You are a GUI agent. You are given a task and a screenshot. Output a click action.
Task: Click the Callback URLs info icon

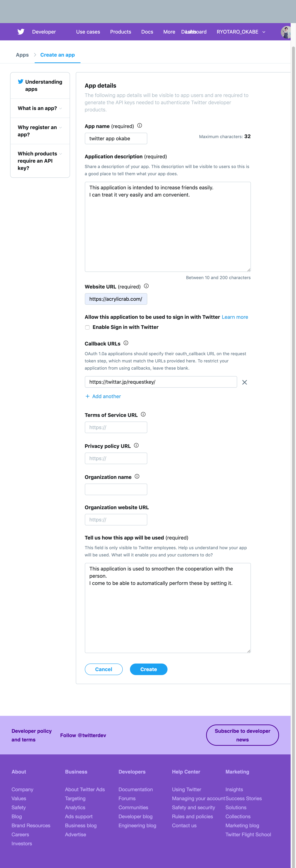click(x=126, y=343)
